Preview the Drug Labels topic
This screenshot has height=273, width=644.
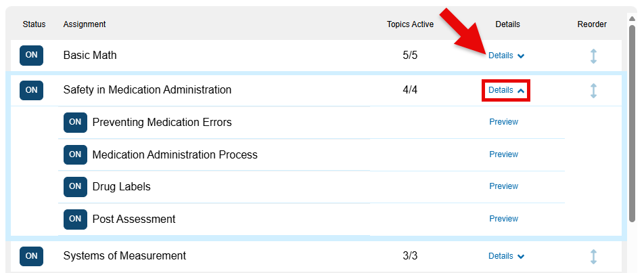tap(503, 186)
